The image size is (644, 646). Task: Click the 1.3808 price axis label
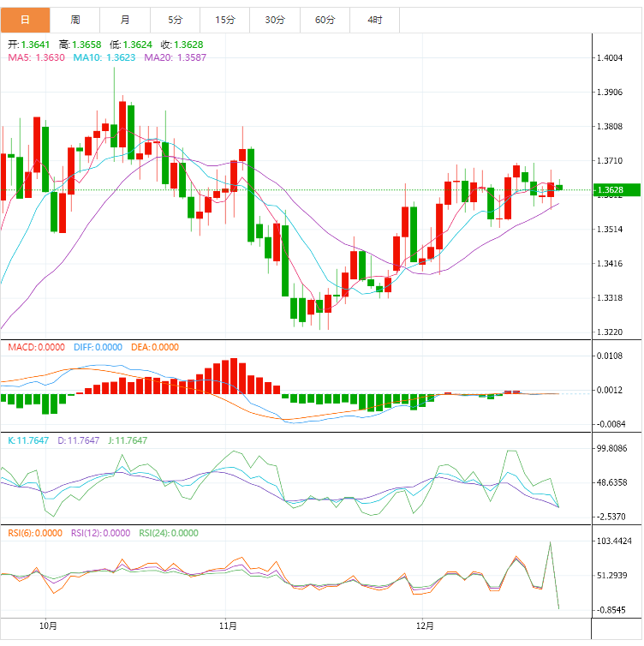(610, 126)
